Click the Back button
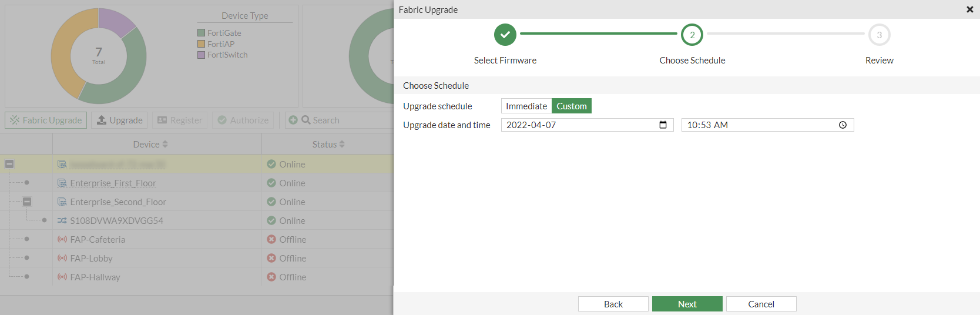This screenshot has width=980, height=315. tap(613, 304)
